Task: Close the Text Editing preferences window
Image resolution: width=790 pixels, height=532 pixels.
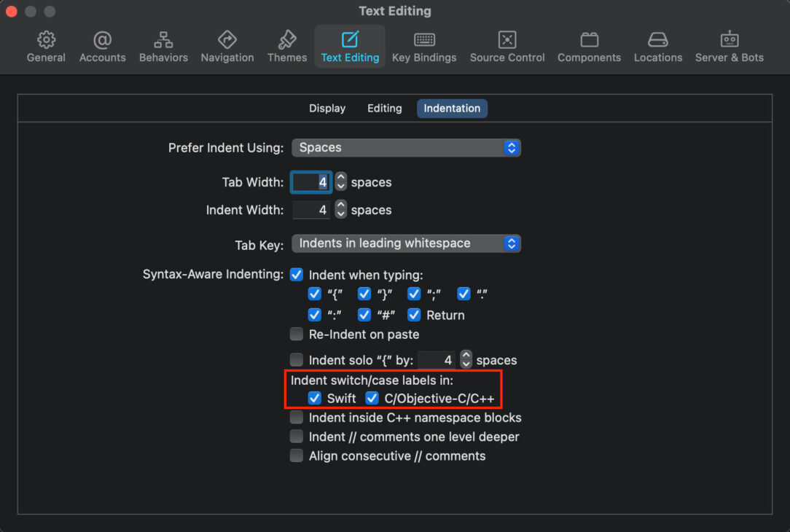Action: click(11, 11)
